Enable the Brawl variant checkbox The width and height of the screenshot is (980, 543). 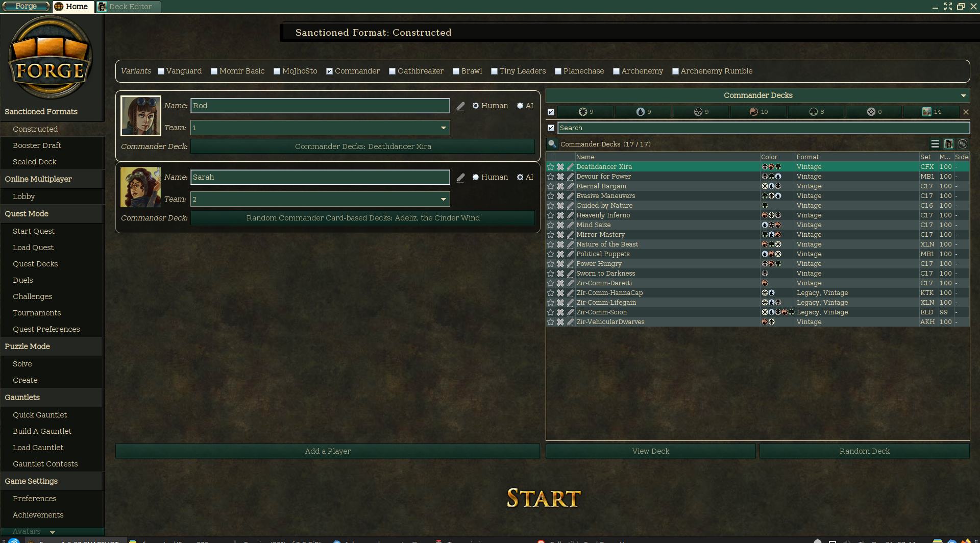pos(456,71)
